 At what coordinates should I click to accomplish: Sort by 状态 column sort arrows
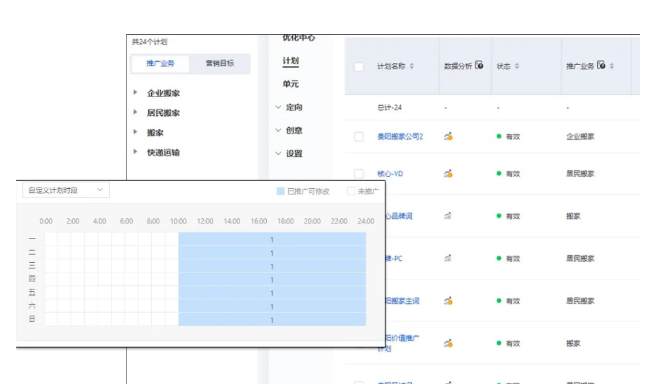click(x=517, y=66)
